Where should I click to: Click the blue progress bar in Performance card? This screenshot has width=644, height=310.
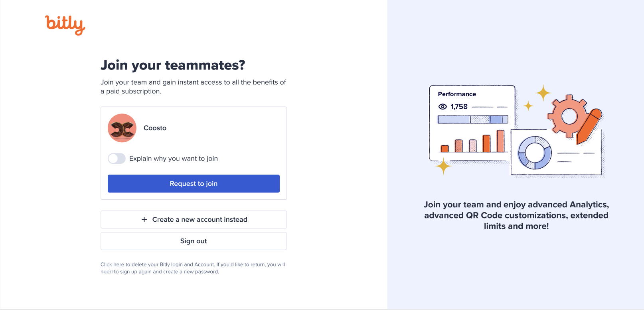(x=473, y=119)
